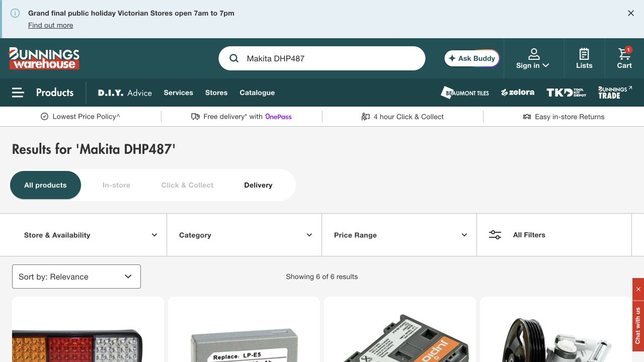Expand the Price Range filter
Screen dimensions: 644x362
pyautogui.click(x=400, y=235)
